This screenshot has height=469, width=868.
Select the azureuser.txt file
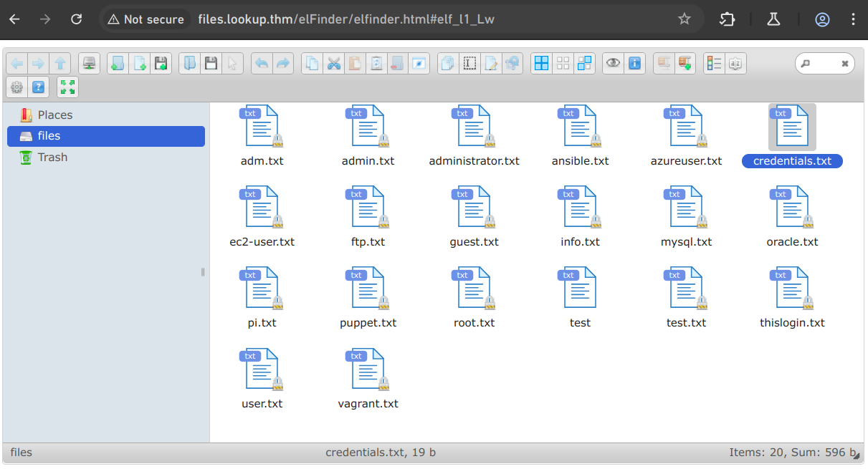[686, 136]
